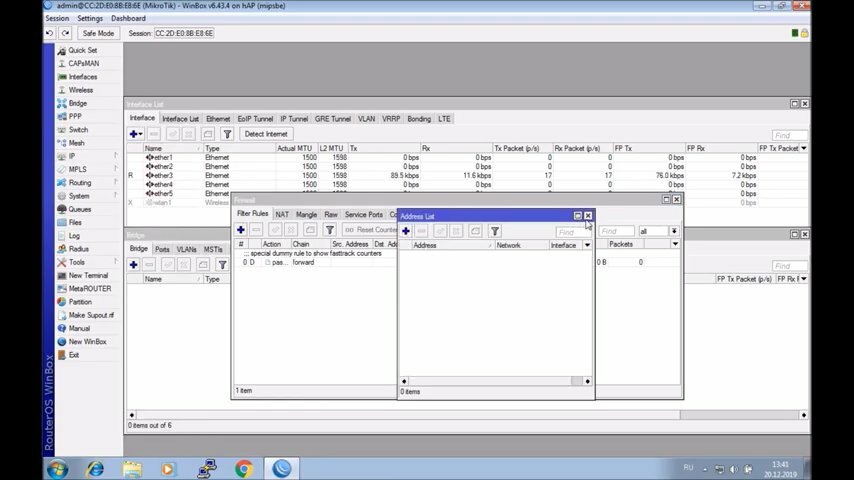Open Queues from the sidebar
Image resolution: width=854 pixels, height=480 pixels.
pos(80,209)
